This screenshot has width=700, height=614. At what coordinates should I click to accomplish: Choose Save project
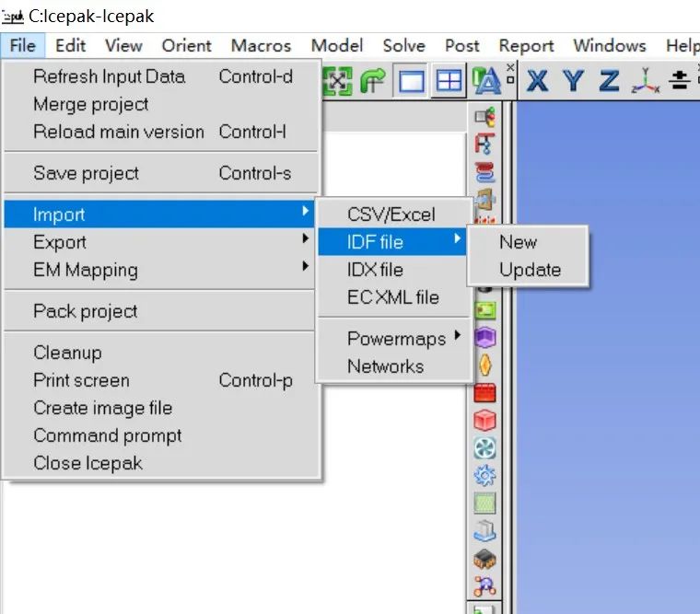tap(160, 173)
